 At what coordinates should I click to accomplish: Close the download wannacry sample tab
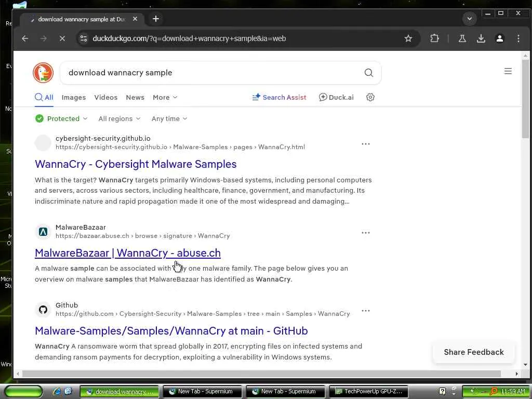(x=135, y=19)
